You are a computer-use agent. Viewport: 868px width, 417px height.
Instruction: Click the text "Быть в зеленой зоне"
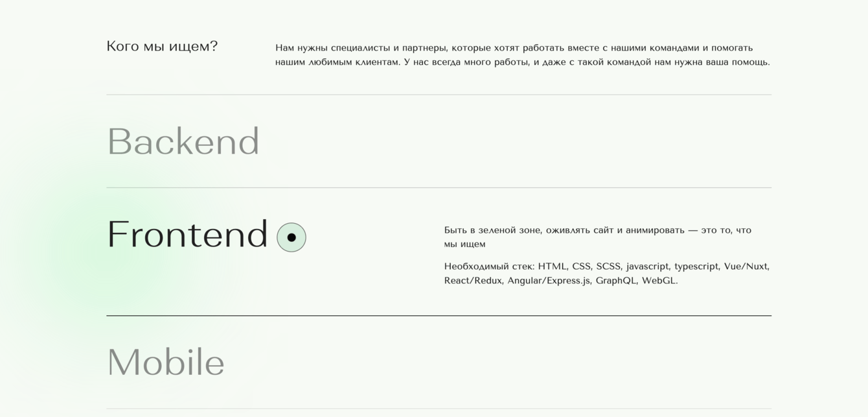[x=493, y=230]
